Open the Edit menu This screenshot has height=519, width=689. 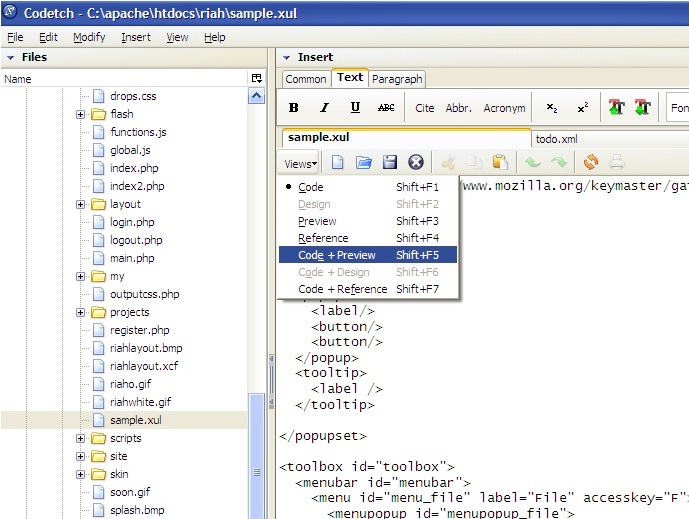pyautogui.click(x=48, y=37)
